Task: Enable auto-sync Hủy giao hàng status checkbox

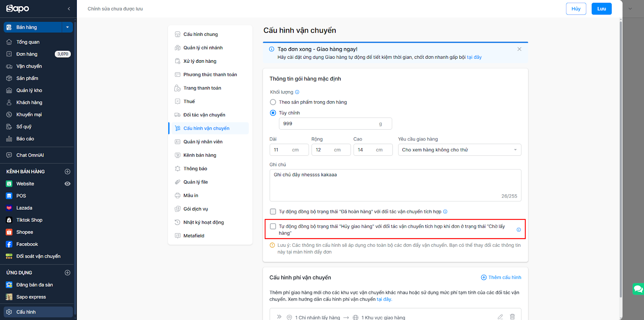Action: click(x=273, y=227)
